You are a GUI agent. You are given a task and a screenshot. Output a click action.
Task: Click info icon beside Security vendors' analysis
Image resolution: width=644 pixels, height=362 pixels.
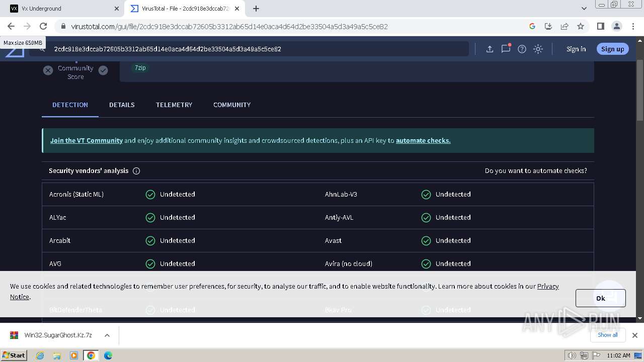point(136,171)
